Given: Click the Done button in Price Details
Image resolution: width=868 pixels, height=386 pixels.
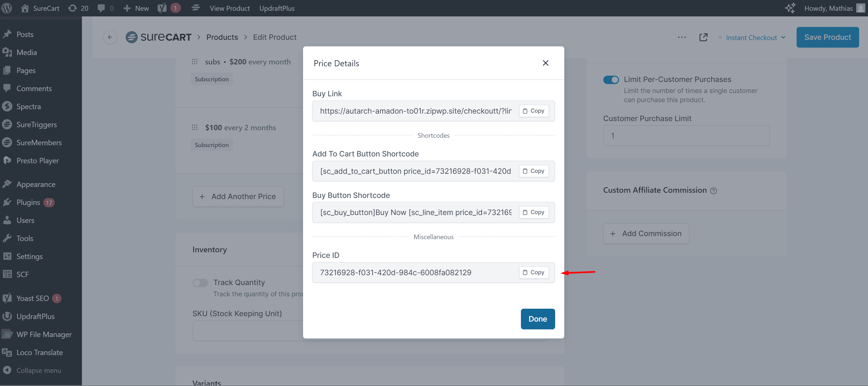Looking at the screenshot, I should 538,319.
